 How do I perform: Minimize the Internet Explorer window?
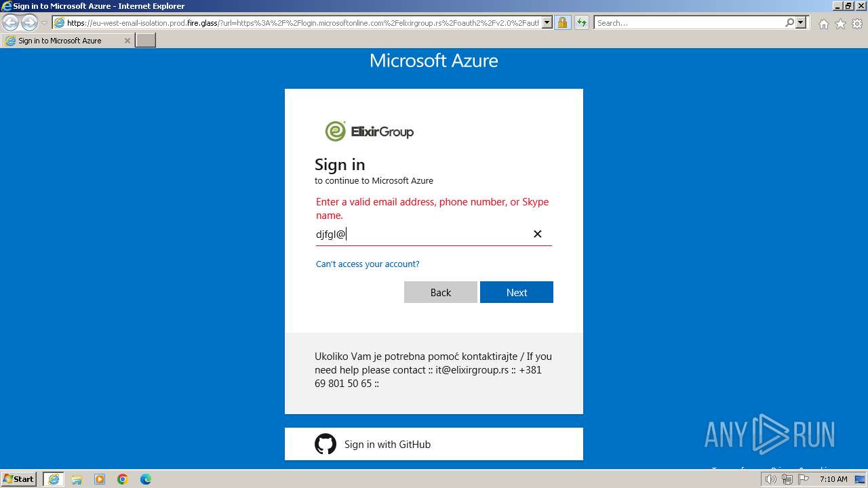(x=837, y=6)
